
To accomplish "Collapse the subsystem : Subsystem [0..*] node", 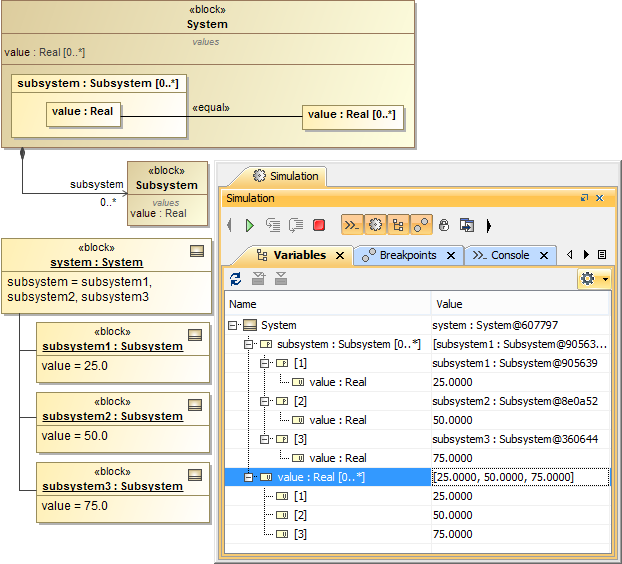I will pyautogui.click(x=250, y=344).
